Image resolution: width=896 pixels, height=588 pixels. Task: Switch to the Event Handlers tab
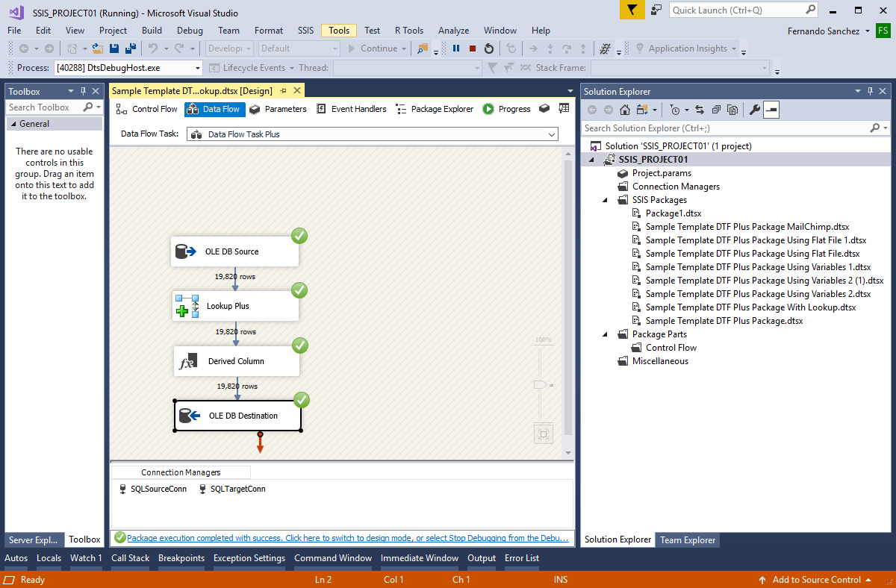pos(351,109)
